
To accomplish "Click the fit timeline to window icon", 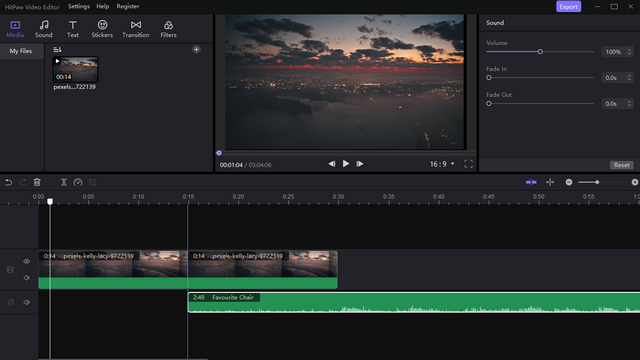I will coord(550,182).
